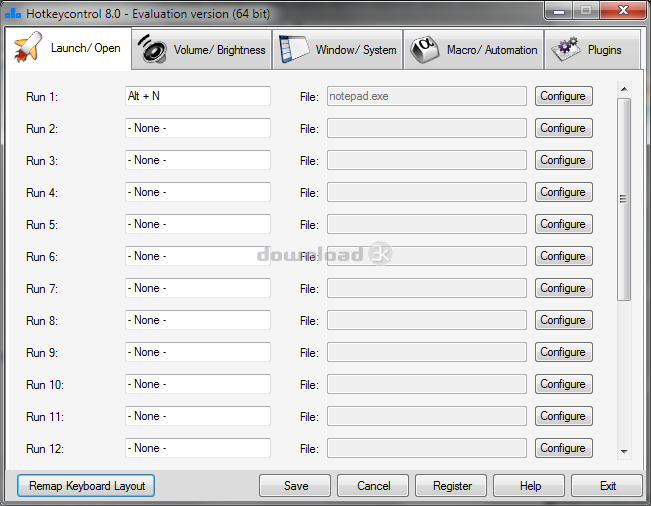Save the hotkey settings
Screen dimensions: 651x506
pos(295,486)
